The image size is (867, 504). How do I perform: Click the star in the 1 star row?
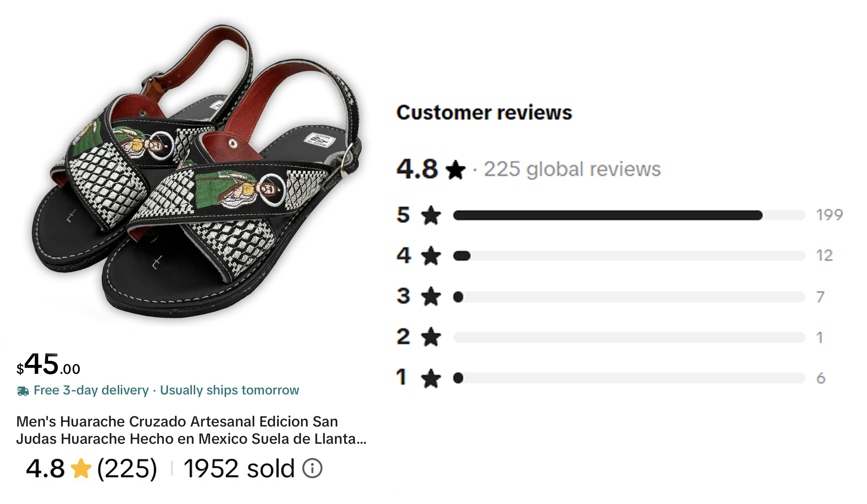(x=431, y=378)
